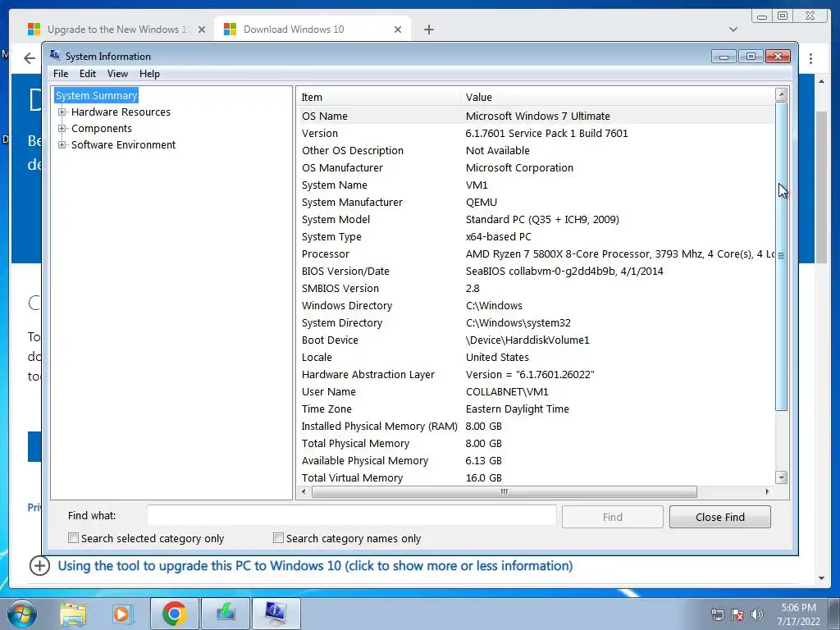This screenshot has height=630, width=840.
Task: Select System Information taskbar button
Action: click(276, 614)
